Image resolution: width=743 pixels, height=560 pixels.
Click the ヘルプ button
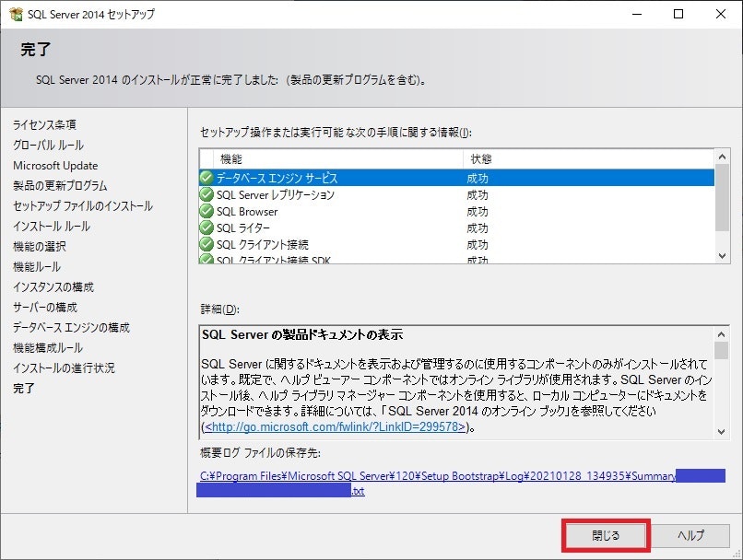tap(690, 535)
